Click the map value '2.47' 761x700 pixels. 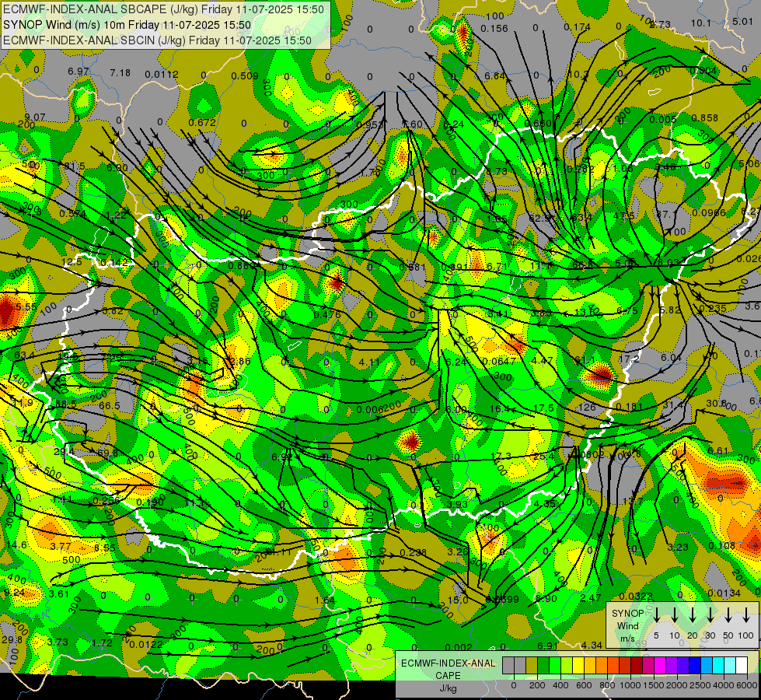point(591,597)
